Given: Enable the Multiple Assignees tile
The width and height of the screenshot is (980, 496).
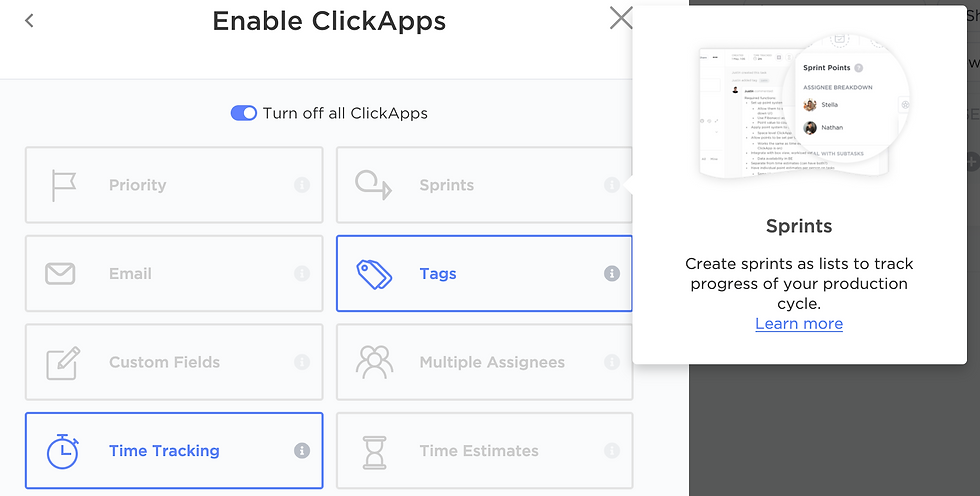Looking at the screenshot, I should click(x=484, y=362).
